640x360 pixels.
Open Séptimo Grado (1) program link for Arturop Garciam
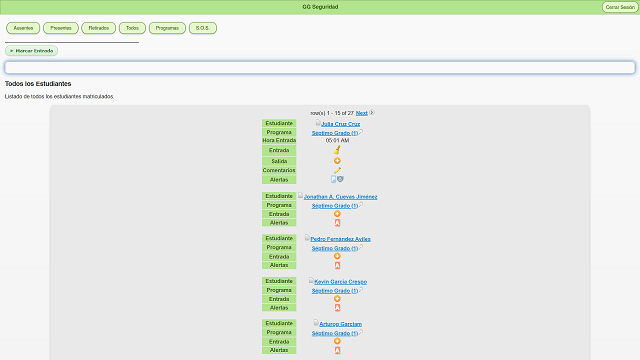click(335, 333)
